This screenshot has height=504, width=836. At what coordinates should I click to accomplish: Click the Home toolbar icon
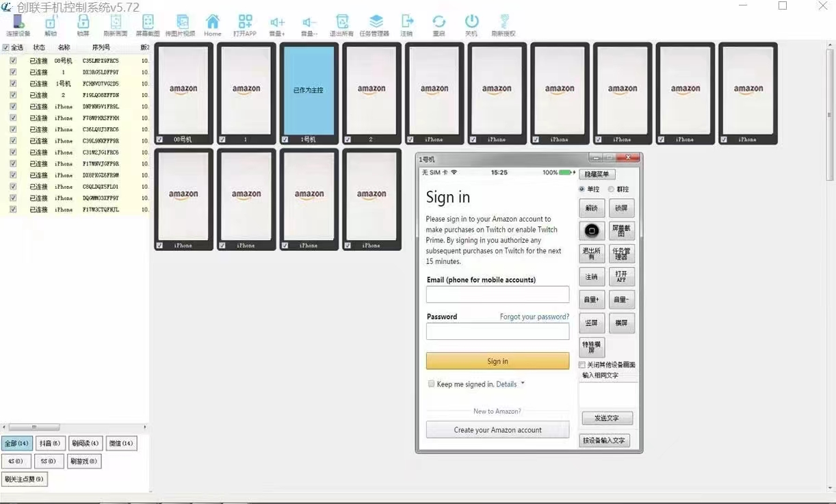213,25
